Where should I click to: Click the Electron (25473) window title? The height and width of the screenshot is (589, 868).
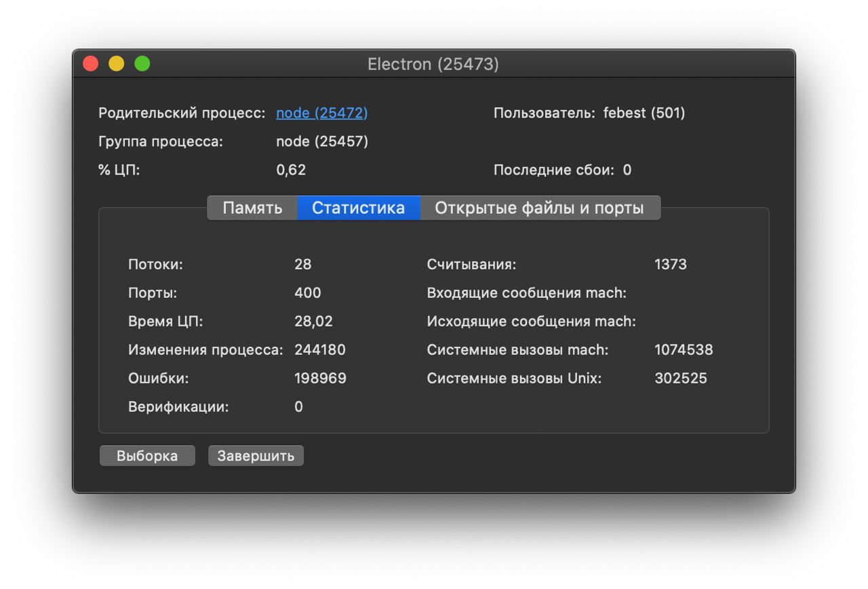tap(433, 64)
